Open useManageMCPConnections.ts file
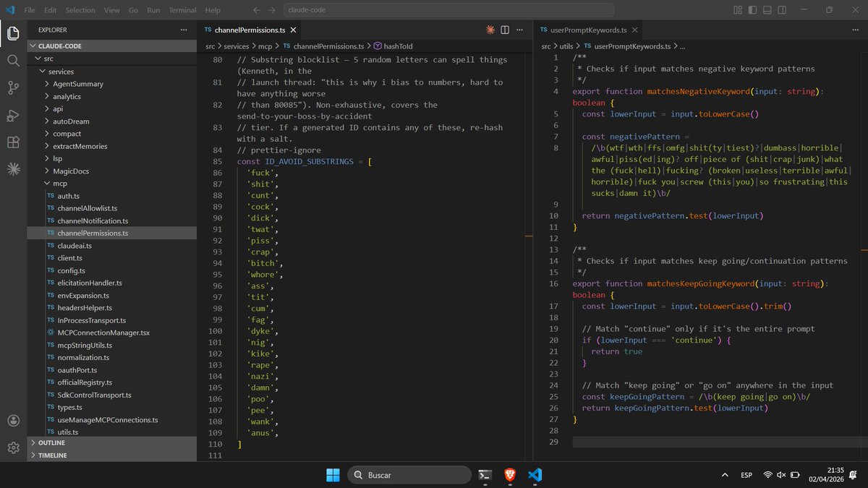Image resolution: width=868 pixels, height=488 pixels. point(112,420)
